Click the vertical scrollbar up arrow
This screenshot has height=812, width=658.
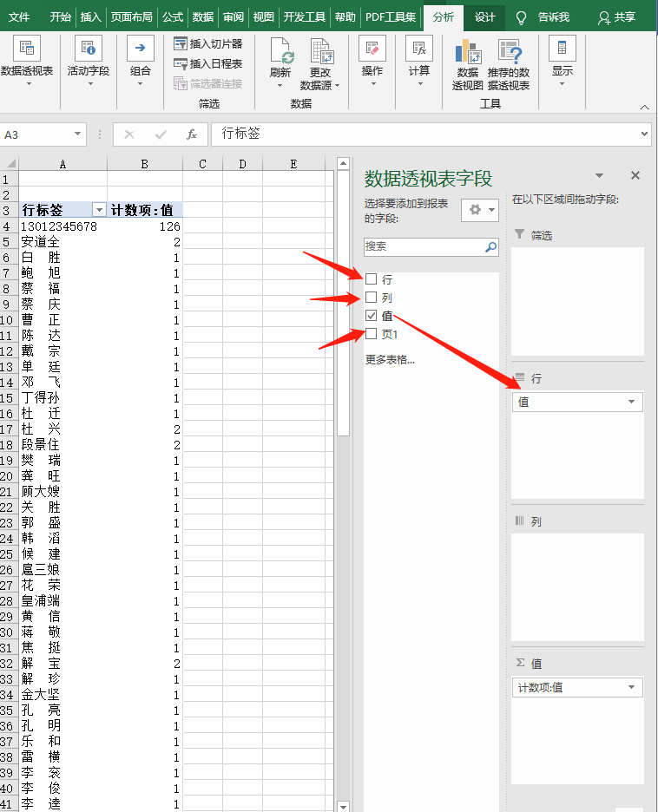[343, 164]
